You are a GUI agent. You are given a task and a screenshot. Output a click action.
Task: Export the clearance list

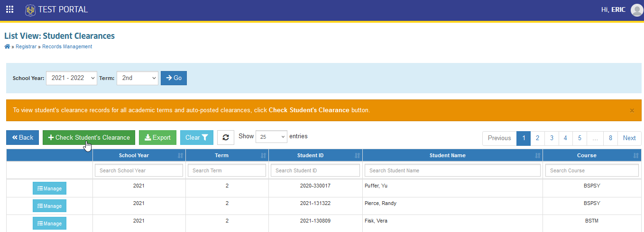(157, 138)
